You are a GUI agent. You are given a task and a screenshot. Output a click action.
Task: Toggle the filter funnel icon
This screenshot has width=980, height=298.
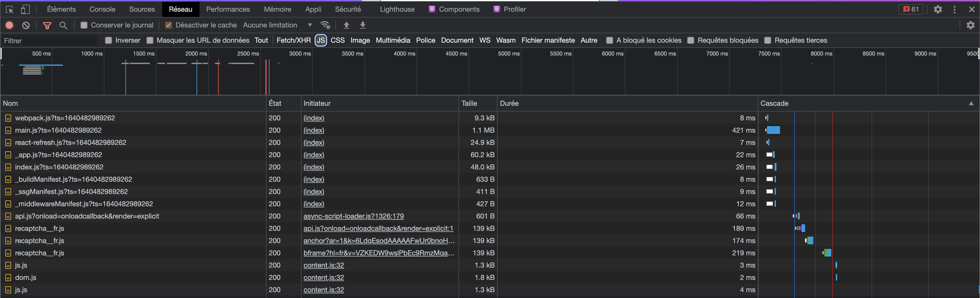[47, 25]
